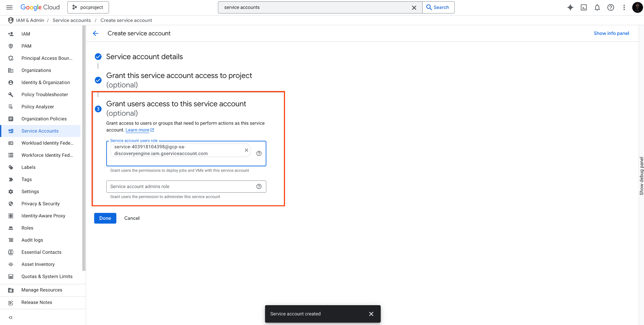Image resolution: width=644 pixels, height=325 pixels.
Task: Dismiss the Service account created toast
Action: (371, 314)
